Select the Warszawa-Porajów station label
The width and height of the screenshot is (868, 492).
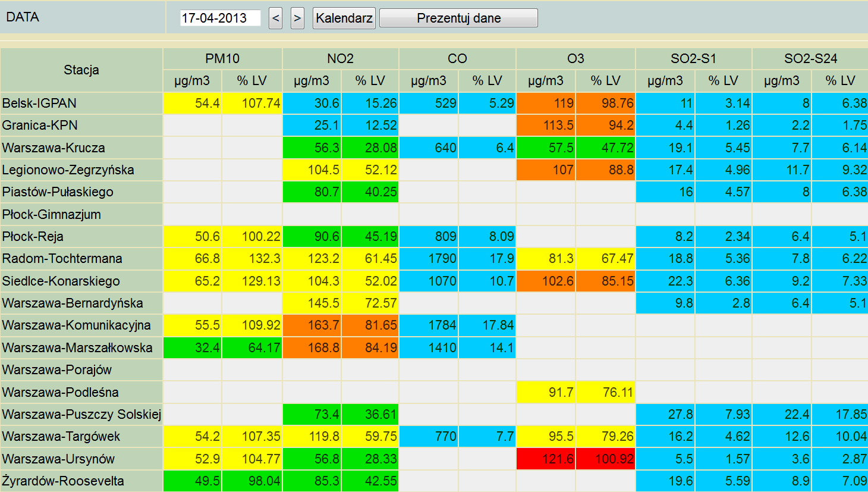[x=81, y=369]
